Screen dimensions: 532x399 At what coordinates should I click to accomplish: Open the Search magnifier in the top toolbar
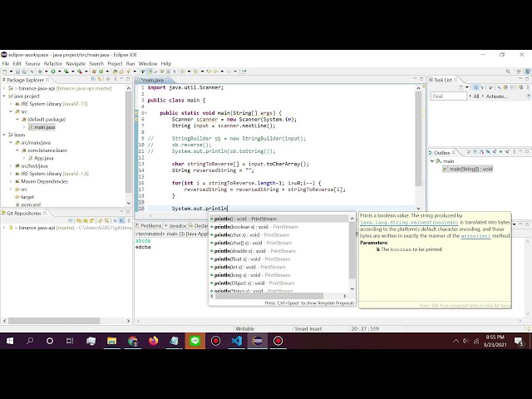click(x=508, y=71)
